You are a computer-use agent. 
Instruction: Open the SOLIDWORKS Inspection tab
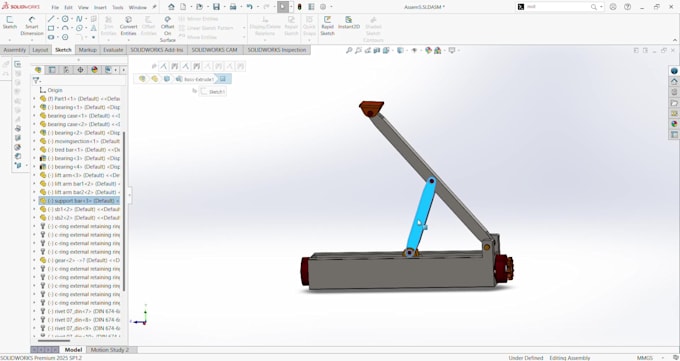tap(277, 50)
